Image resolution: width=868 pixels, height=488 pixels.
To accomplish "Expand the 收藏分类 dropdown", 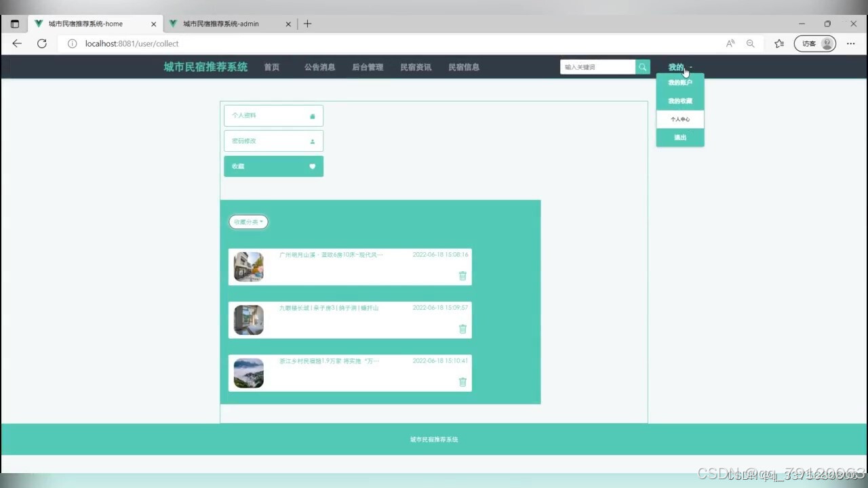I will tap(248, 222).
